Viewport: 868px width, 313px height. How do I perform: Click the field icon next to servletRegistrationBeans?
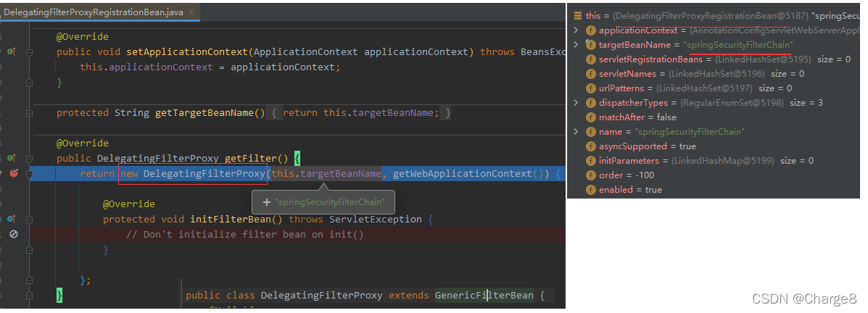591,59
